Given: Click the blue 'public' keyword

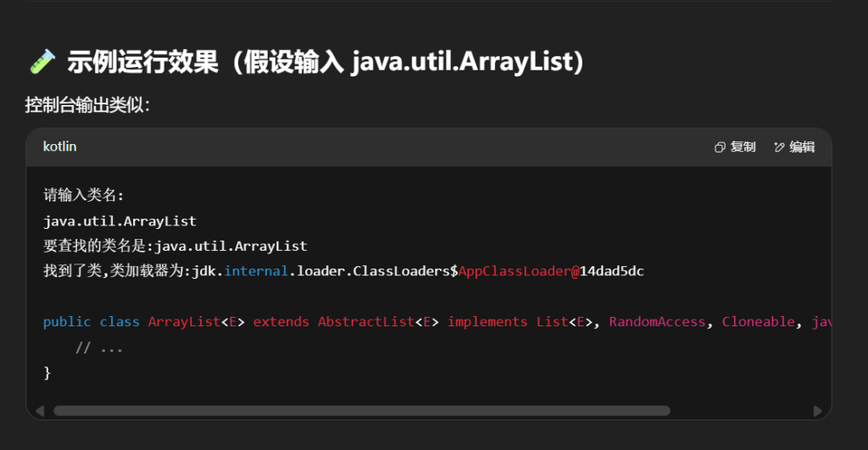Looking at the screenshot, I should [67, 322].
